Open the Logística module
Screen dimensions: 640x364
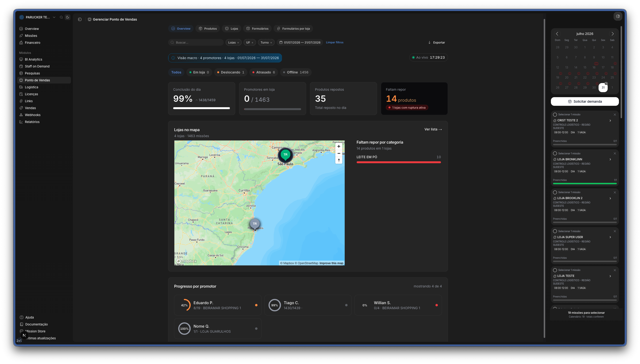tap(44, 87)
